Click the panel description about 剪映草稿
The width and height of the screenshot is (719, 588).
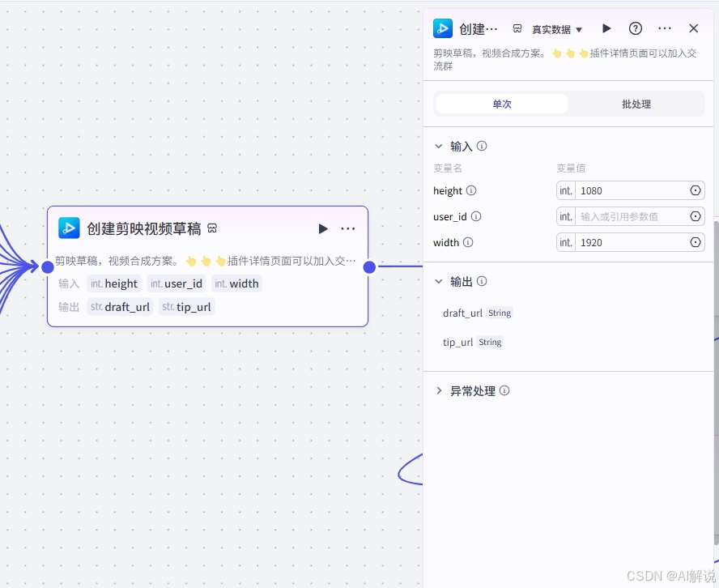565,60
